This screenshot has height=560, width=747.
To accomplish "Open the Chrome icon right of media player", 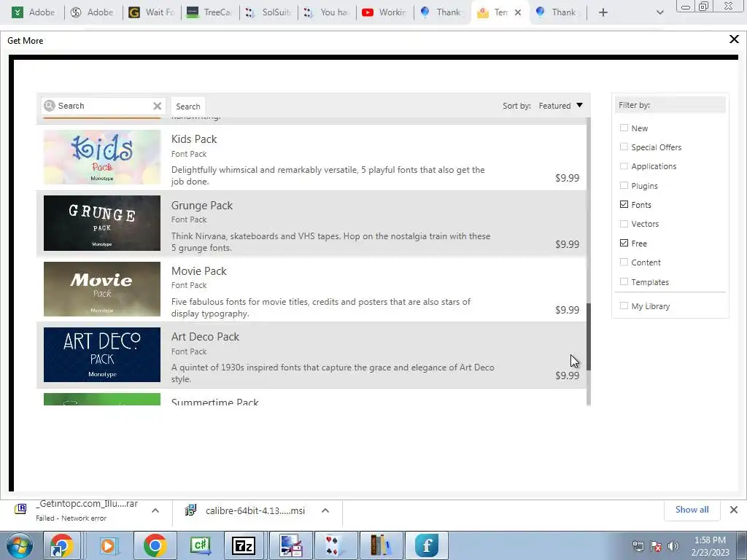I will click(155, 545).
